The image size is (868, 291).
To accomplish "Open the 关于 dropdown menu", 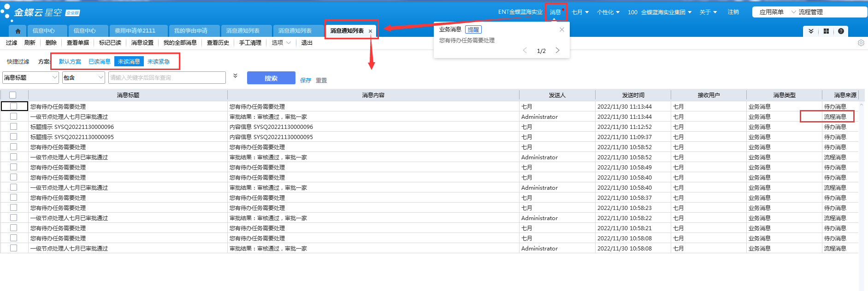I will pos(708,12).
